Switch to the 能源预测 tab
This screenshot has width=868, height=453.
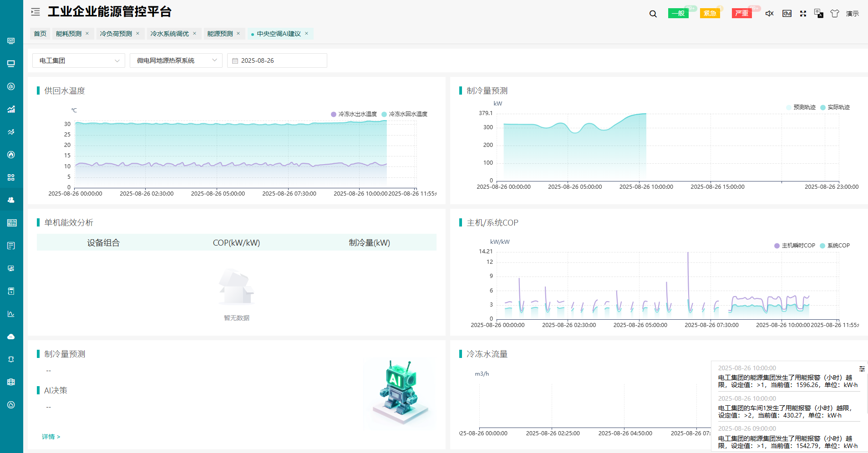pyautogui.click(x=220, y=34)
